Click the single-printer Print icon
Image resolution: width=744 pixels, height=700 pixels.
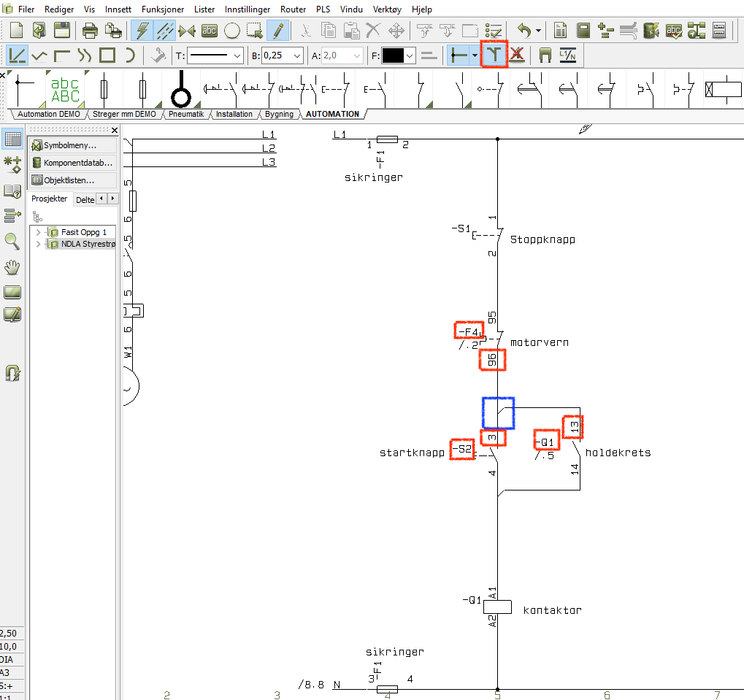(90, 31)
